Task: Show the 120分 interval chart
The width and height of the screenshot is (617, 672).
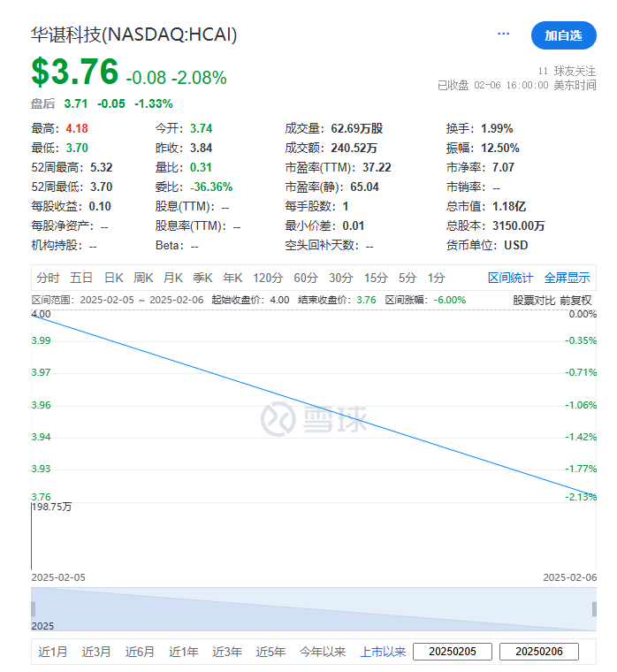Action: pyautogui.click(x=268, y=279)
